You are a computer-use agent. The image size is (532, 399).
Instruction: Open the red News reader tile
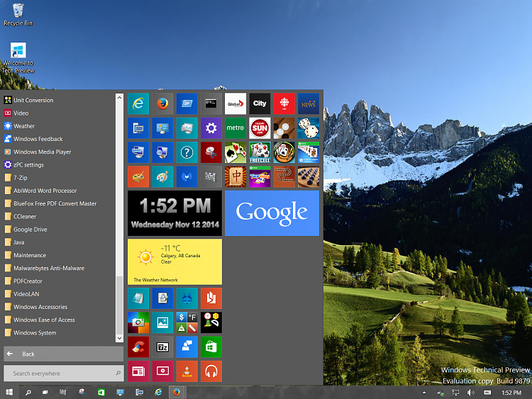click(138, 371)
